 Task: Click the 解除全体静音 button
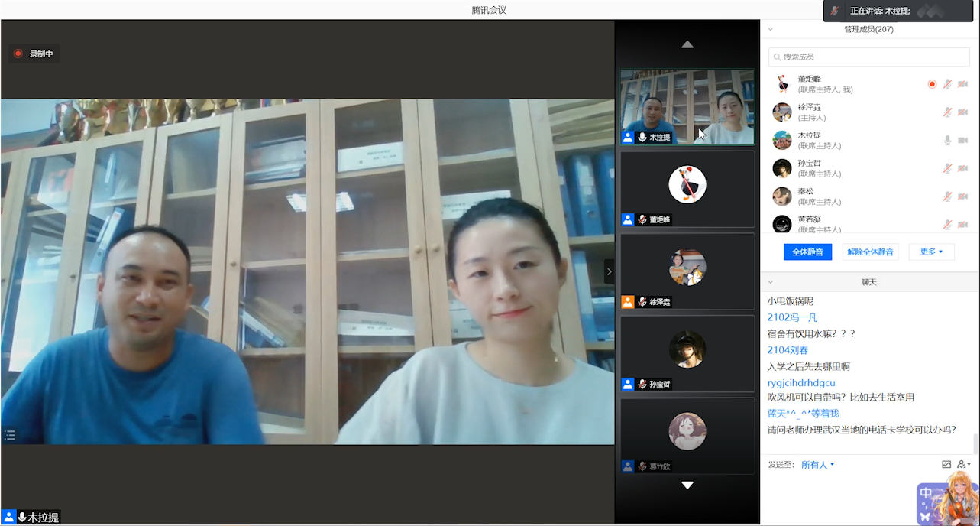tap(870, 252)
